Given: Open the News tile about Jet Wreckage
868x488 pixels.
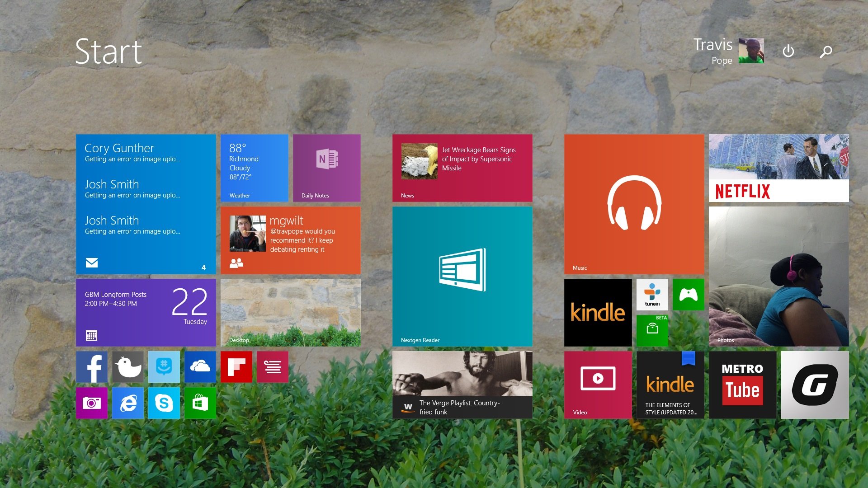Looking at the screenshot, I should click(x=462, y=168).
